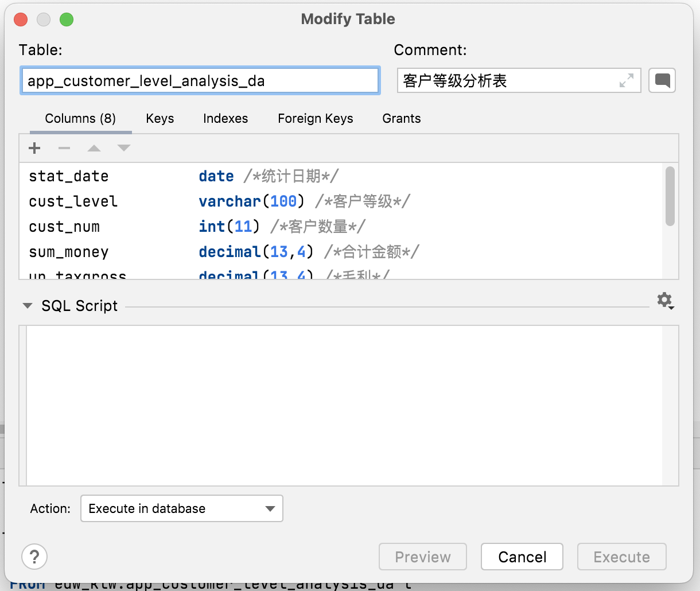This screenshot has height=591, width=700.
Task: Move the column down with the down-arrow icon
Action: click(124, 148)
